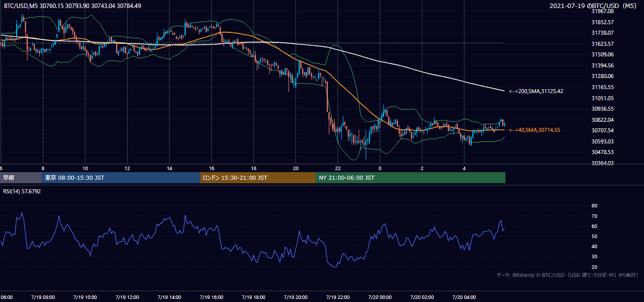This screenshot has width=644, height=302.
Task: Click the RSI axis value 70
Action: coord(594,216)
